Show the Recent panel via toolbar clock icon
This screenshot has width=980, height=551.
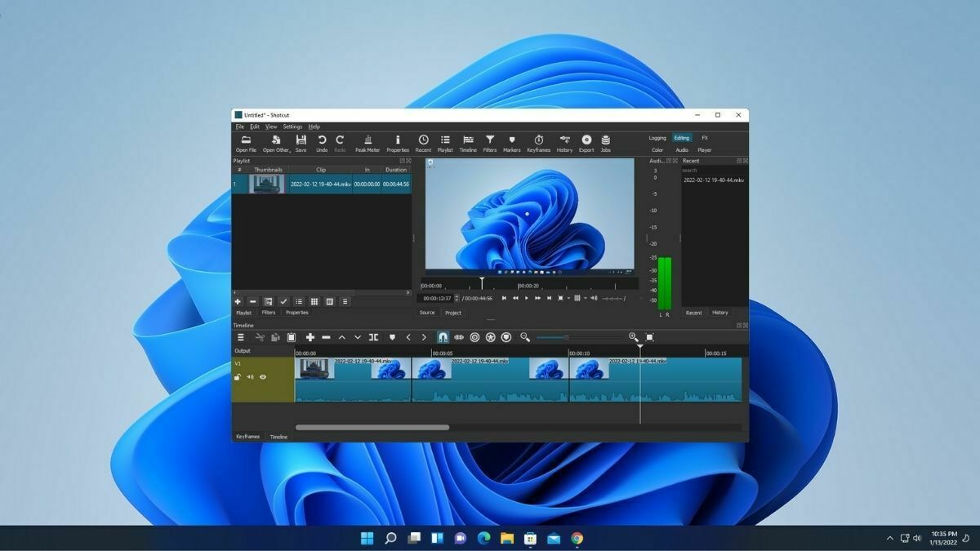423,140
